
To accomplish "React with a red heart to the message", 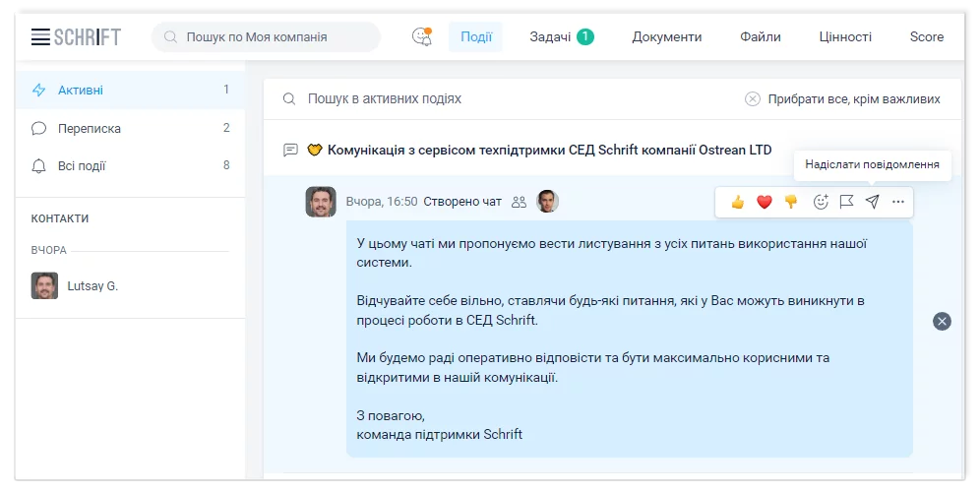I will [x=764, y=202].
